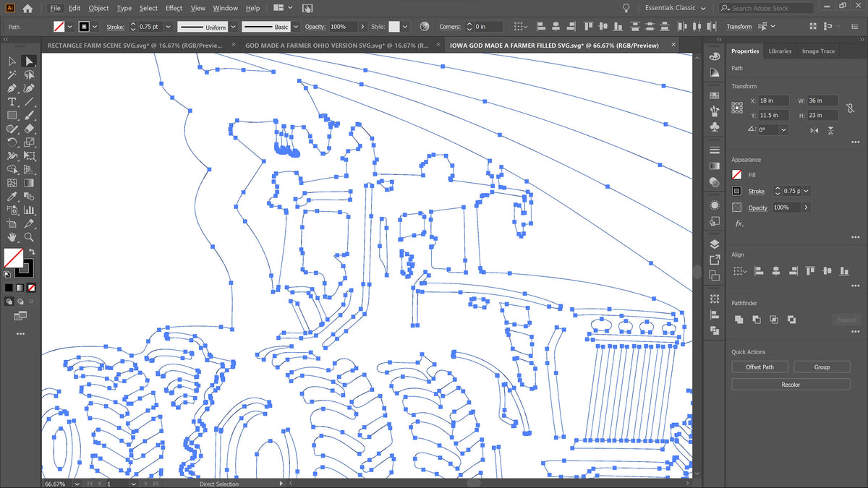
Task: Select the Rectangle tool
Action: (x=12, y=116)
